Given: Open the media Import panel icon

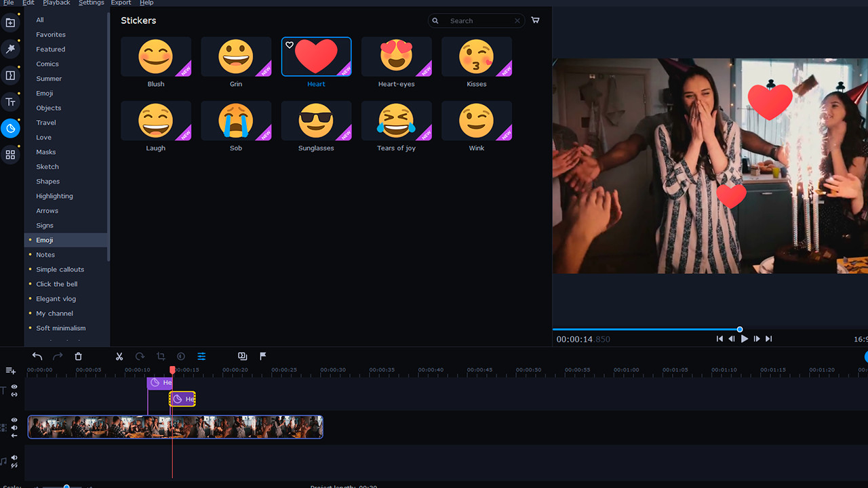Looking at the screenshot, I should pyautogui.click(x=10, y=22).
